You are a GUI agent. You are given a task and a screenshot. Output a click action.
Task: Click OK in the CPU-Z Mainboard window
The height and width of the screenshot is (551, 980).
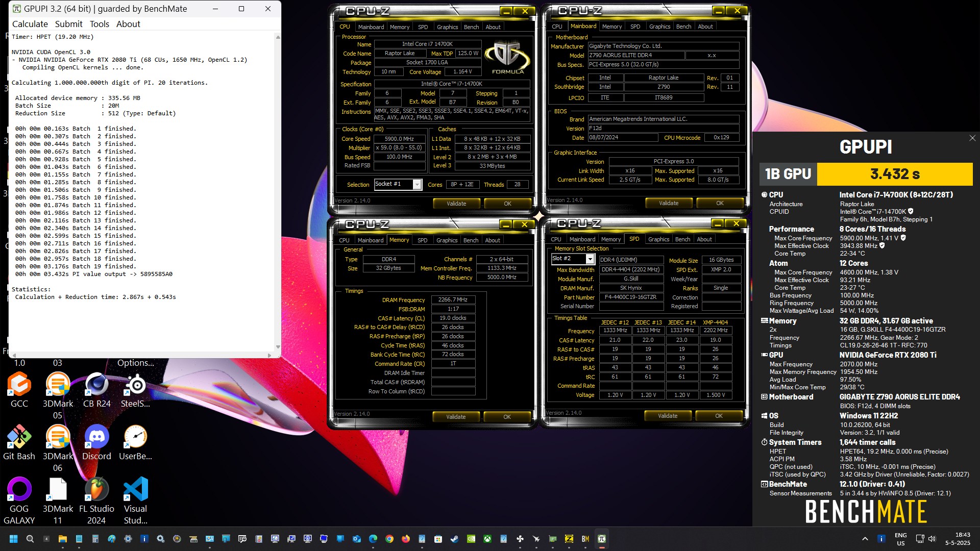click(720, 203)
